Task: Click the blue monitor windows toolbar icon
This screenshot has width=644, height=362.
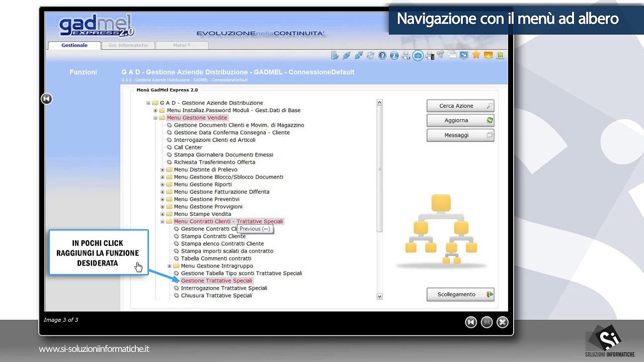Action: [x=464, y=55]
